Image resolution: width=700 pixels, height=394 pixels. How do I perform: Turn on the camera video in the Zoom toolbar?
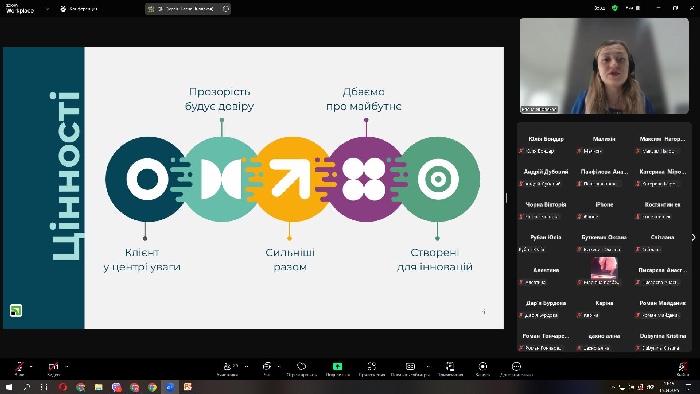pyautogui.click(x=53, y=366)
